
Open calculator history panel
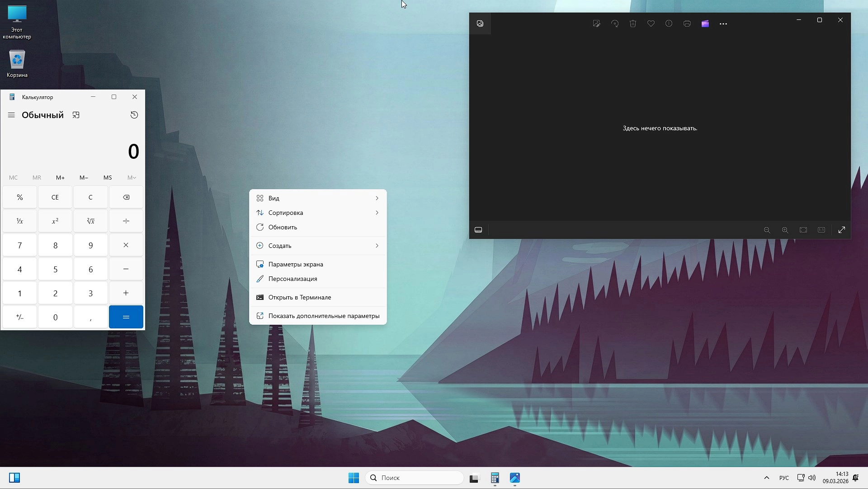134,115
